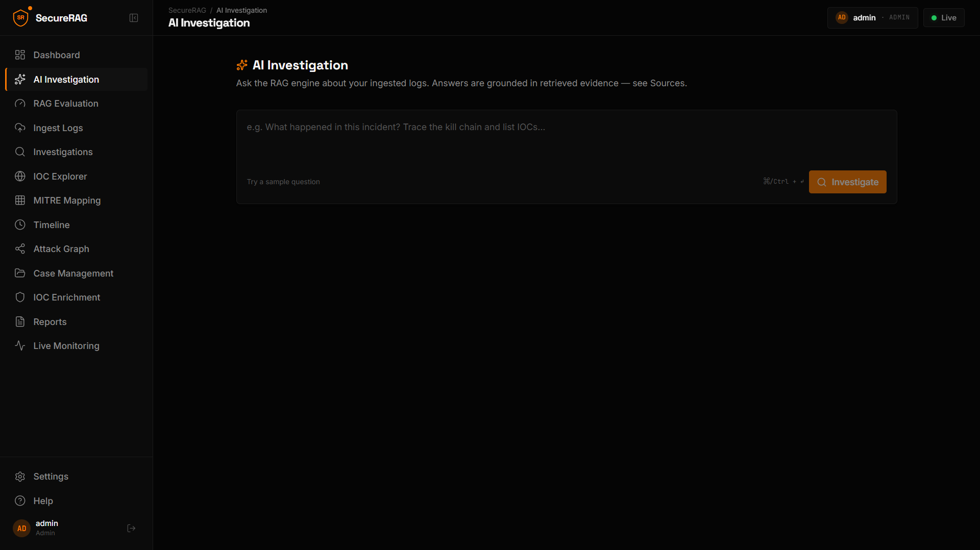Go to Ingest Logs

(x=77, y=128)
